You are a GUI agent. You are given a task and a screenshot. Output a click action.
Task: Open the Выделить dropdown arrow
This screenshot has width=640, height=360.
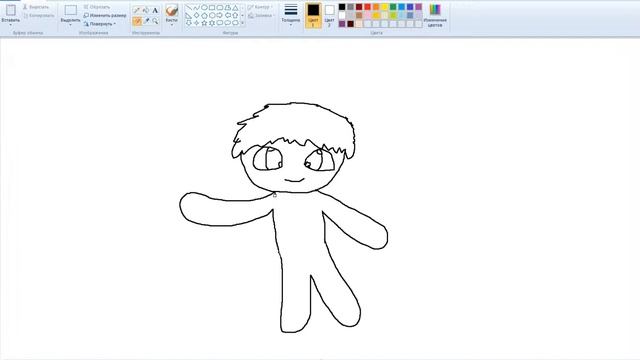pos(71,25)
